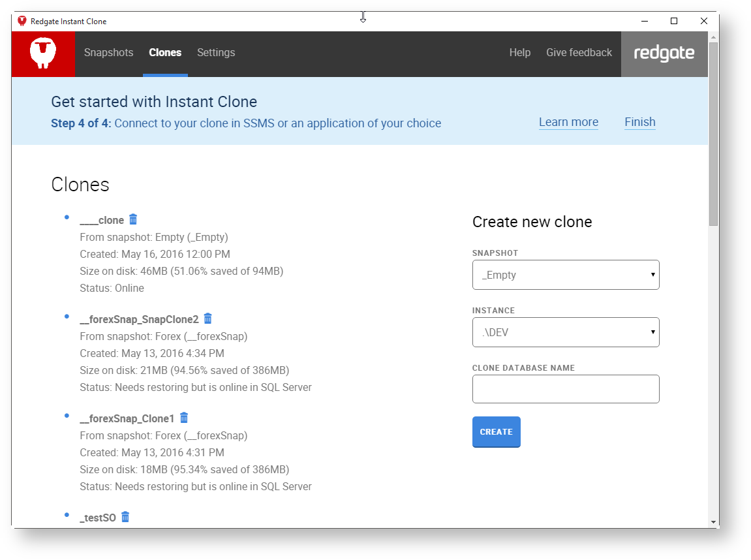Select the __forexSnap_SnapClone2 clone name

140,320
